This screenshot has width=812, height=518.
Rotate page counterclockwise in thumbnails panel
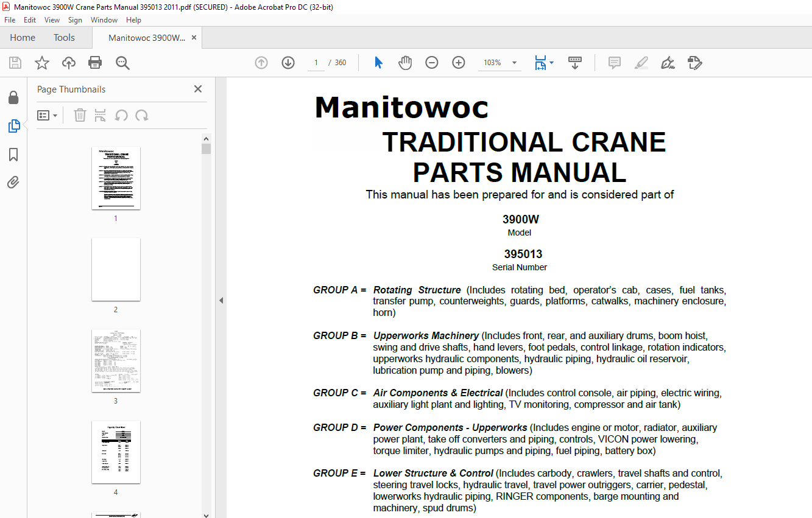[121, 115]
